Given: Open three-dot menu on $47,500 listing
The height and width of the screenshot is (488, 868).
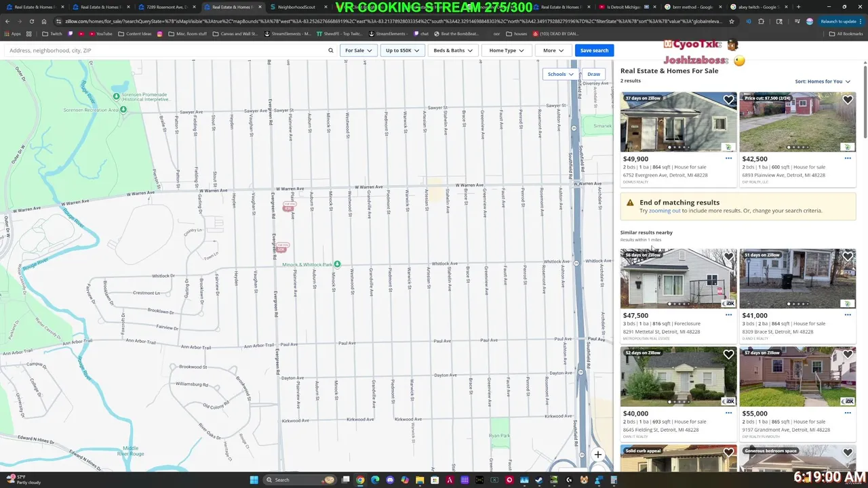Looking at the screenshot, I should pyautogui.click(x=728, y=315).
